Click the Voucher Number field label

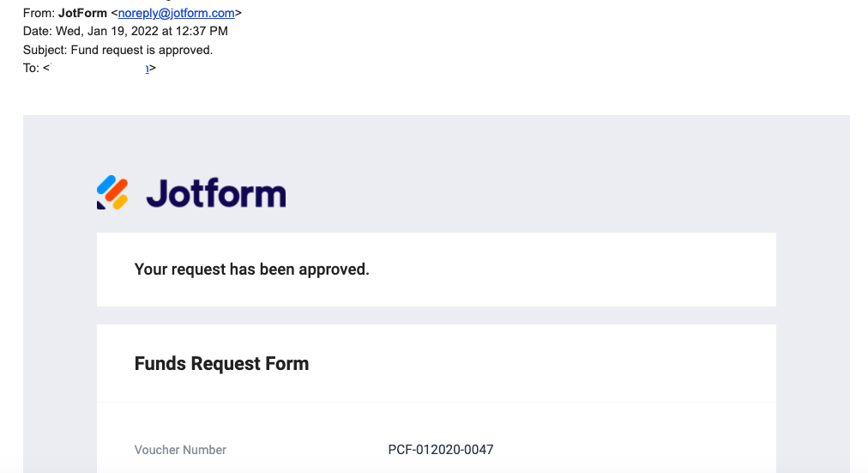pos(180,450)
